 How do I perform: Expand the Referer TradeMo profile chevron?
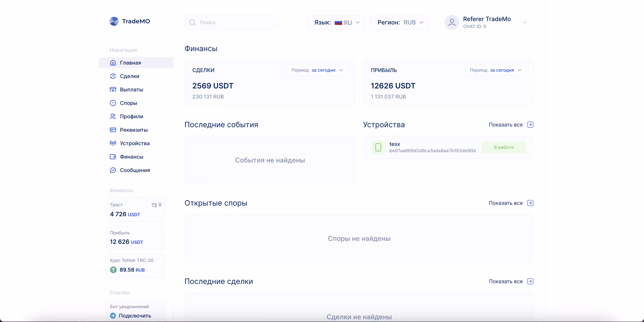click(x=525, y=22)
